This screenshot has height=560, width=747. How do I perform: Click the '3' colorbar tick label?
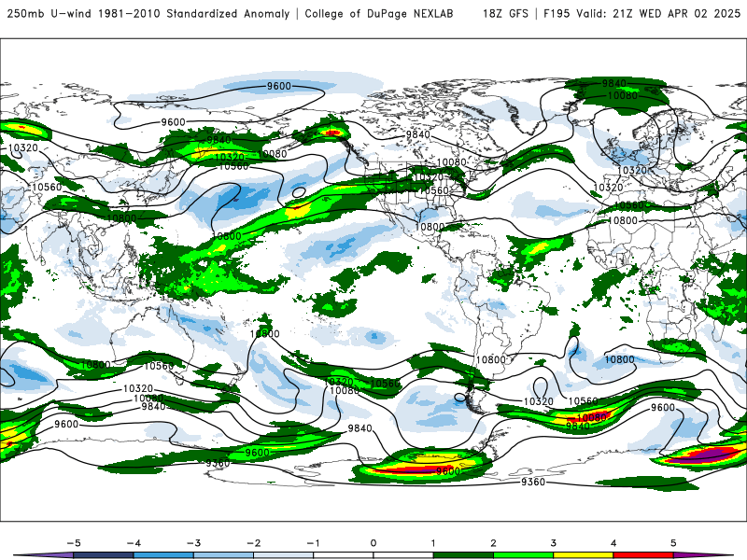553,543
